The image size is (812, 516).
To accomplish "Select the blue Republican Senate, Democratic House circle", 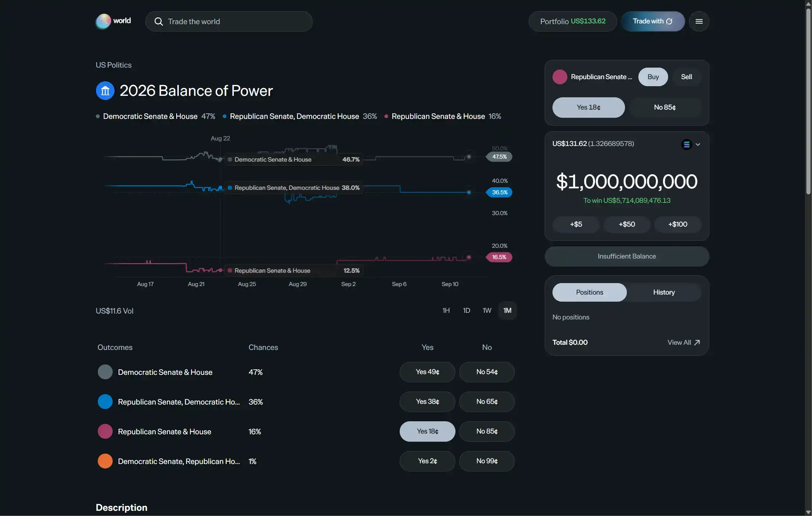I will click(x=105, y=402).
